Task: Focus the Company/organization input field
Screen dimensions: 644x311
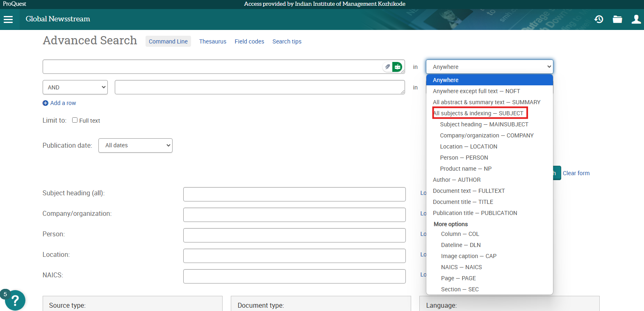Action: tap(294, 215)
